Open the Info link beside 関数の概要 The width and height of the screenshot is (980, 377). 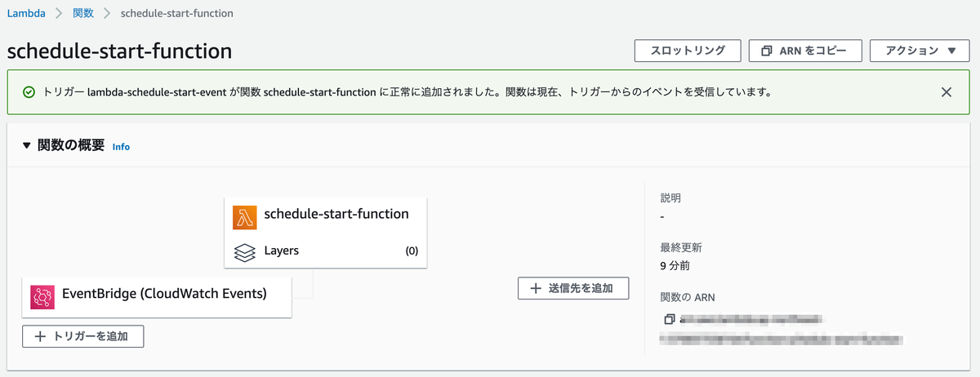(x=121, y=147)
